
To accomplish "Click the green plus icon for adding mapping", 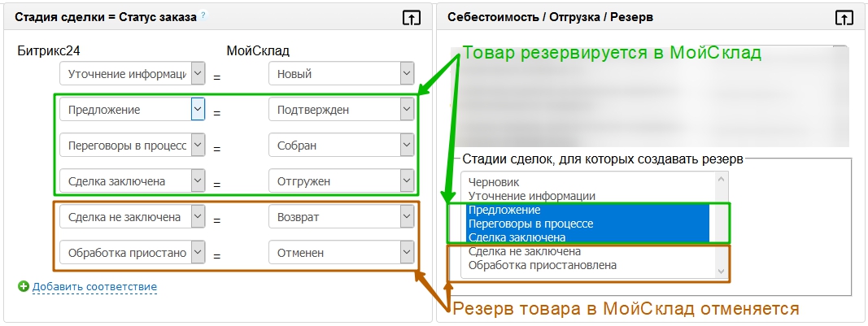I will (x=23, y=286).
